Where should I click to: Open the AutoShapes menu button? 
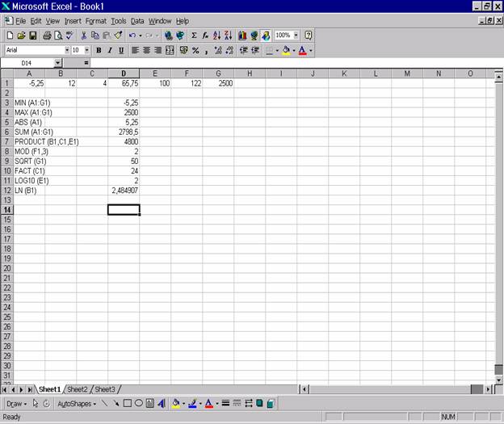tap(77, 403)
